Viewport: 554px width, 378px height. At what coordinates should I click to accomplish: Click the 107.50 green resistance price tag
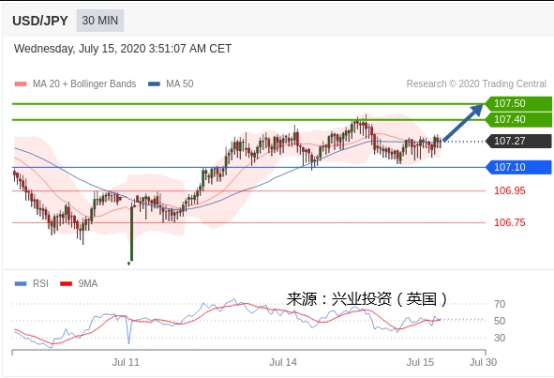coord(518,104)
